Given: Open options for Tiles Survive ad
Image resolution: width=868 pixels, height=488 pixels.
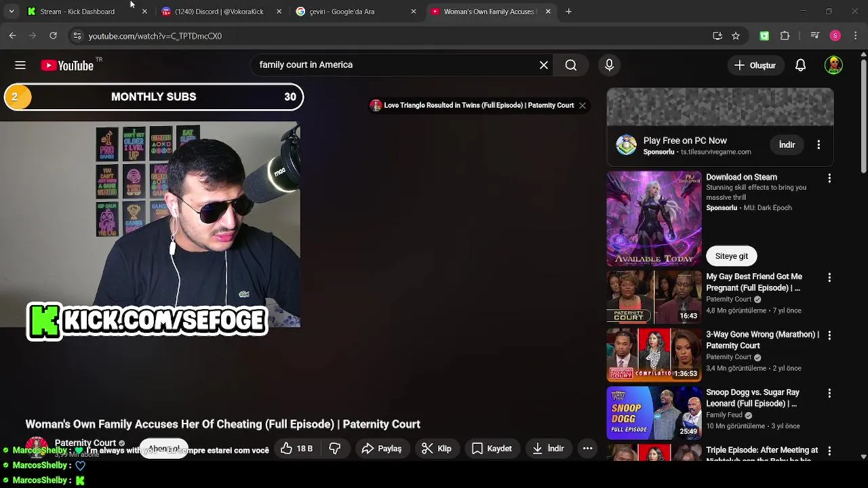Looking at the screenshot, I should tap(818, 145).
